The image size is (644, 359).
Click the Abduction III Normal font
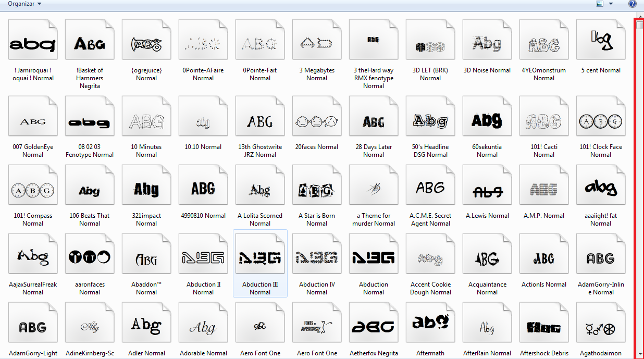coord(260,258)
